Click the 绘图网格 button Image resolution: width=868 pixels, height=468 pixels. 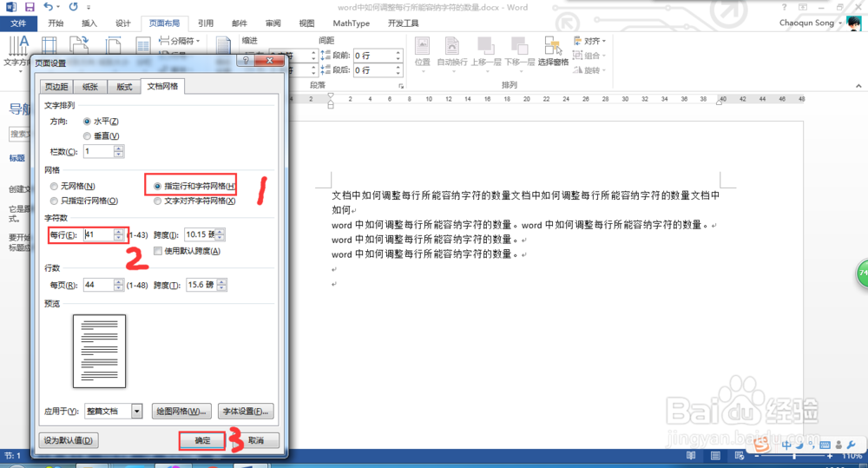[181, 411]
